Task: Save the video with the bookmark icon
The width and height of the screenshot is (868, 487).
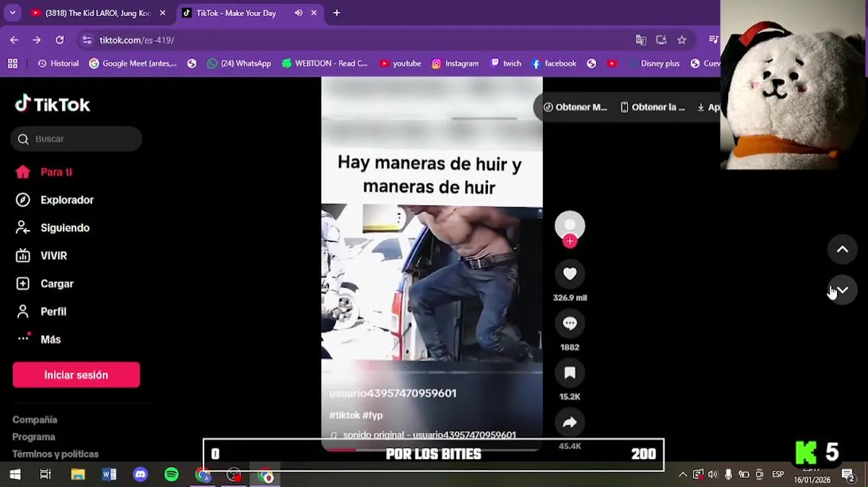Action: click(x=570, y=373)
